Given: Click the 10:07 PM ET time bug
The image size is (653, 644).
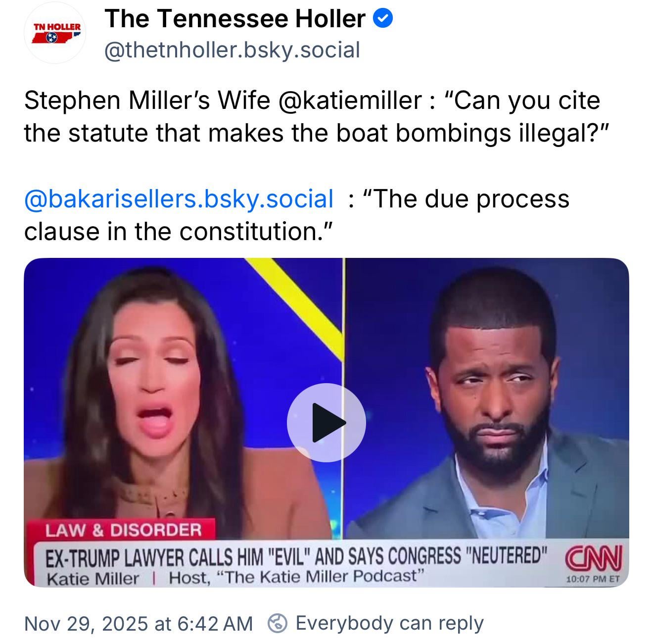Looking at the screenshot, I should click(593, 579).
